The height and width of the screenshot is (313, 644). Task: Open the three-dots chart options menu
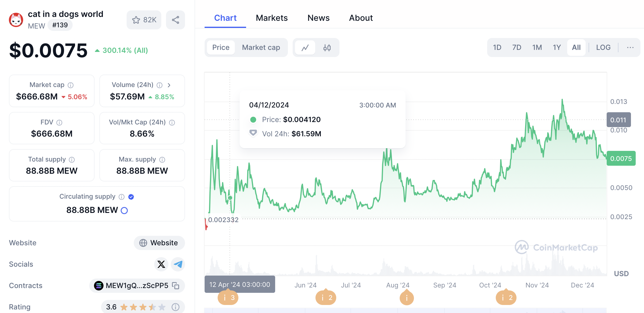(x=630, y=48)
